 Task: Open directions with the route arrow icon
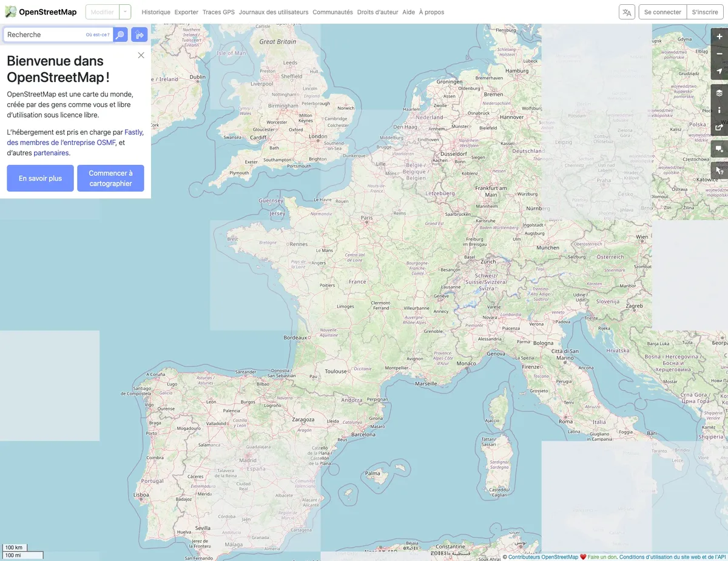click(x=140, y=35)
